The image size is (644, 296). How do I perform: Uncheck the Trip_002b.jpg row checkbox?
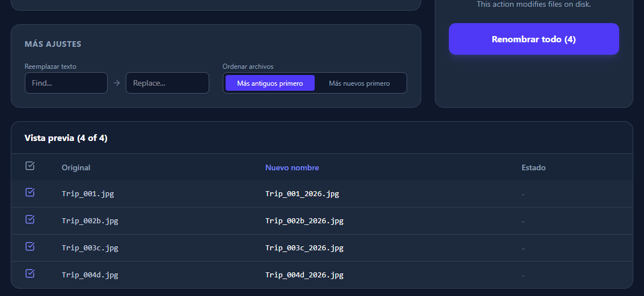click(30, 219)
